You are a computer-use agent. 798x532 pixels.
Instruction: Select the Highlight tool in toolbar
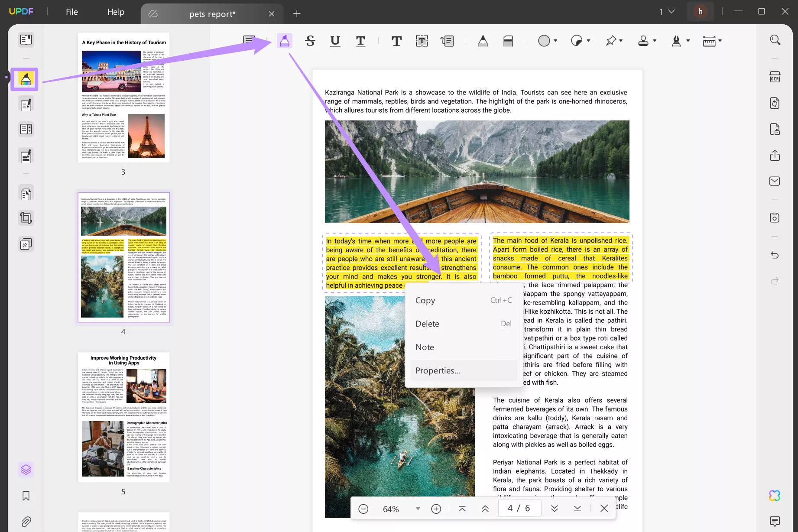click(x=284, y=41)
